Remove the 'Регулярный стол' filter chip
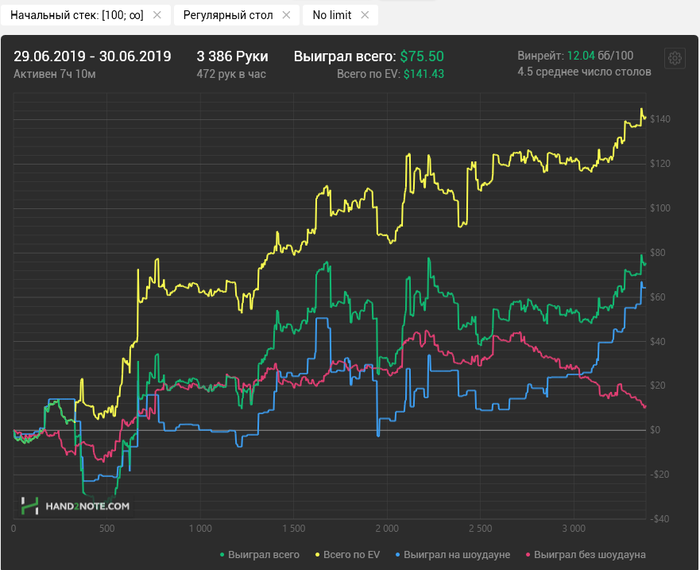The width and height of the screenshot is (700, 570). [x=287, y=15]
